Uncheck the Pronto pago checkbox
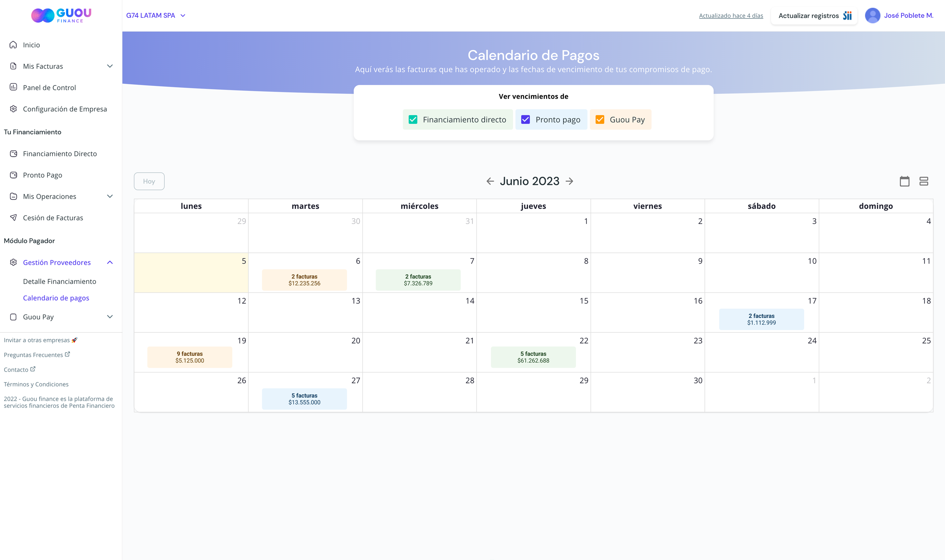 click(525, 120)
